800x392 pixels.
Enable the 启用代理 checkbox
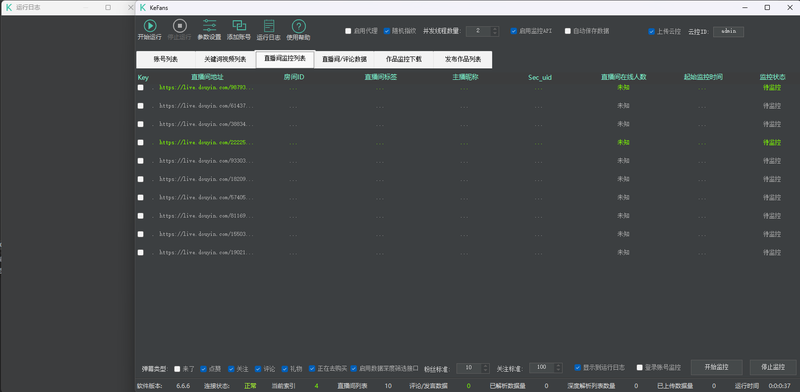[x=348, y=31]
